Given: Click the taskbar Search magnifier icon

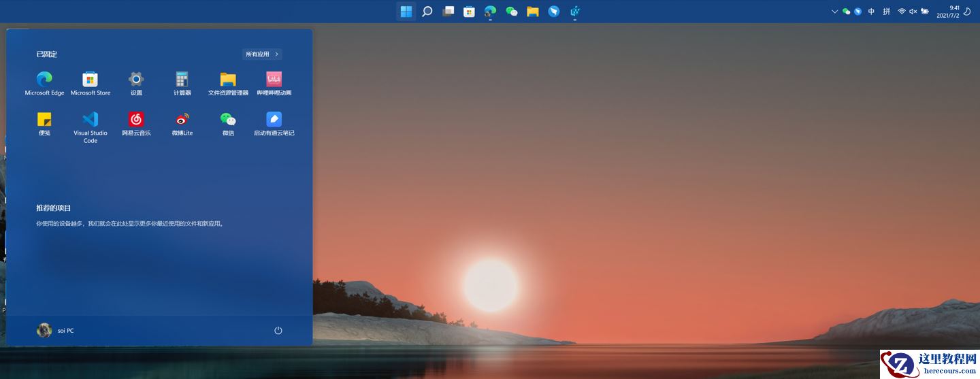Looking at the screenshot, I should [427, 12].
